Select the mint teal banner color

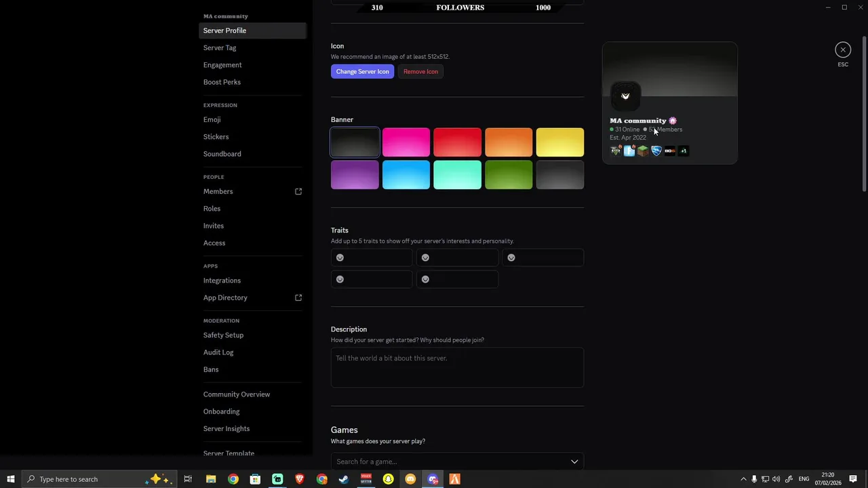457,175
